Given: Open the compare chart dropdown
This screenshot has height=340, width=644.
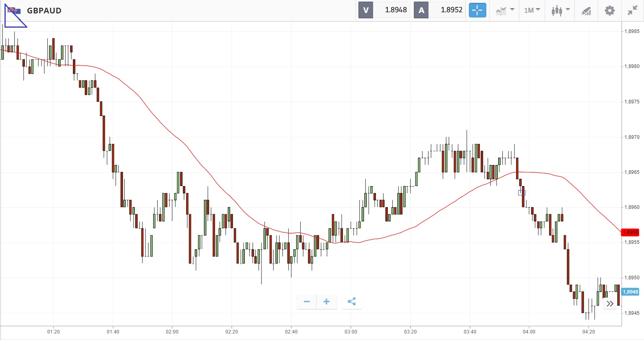Looking at the screenshot, I should pyautogui.click(x=505, y=10).
